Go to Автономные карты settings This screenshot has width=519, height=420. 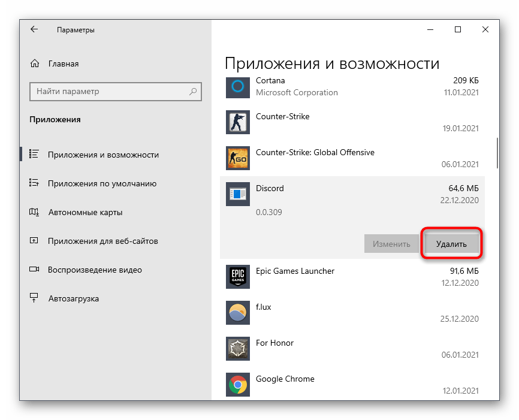85,213
